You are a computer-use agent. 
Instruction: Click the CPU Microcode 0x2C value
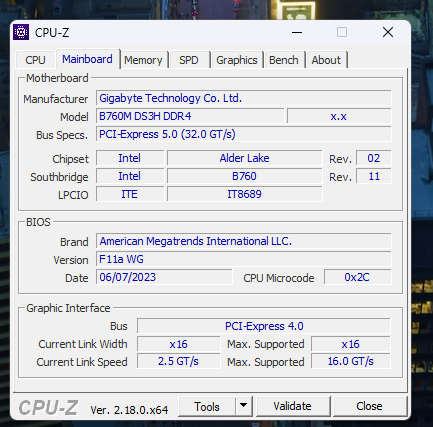click(x=357, y=277)
